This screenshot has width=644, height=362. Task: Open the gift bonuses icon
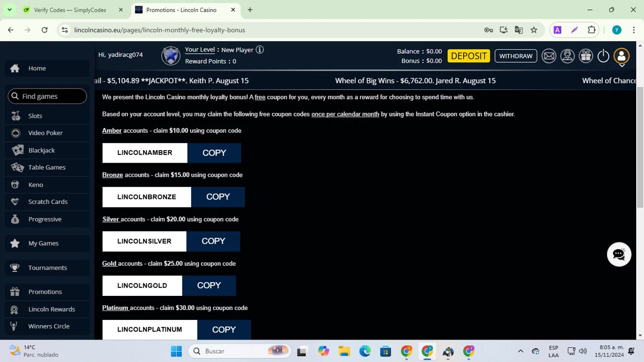click(x=586, y=56)
